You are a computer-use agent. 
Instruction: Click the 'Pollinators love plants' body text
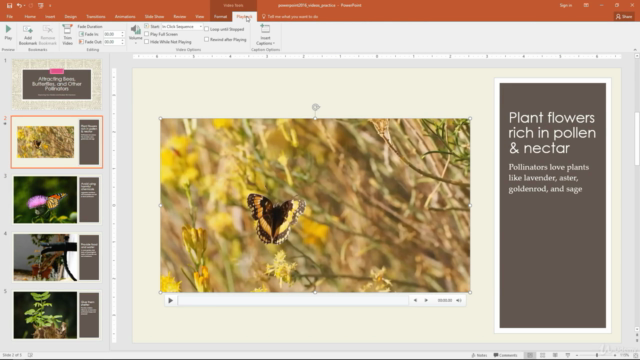coord(549,178)
